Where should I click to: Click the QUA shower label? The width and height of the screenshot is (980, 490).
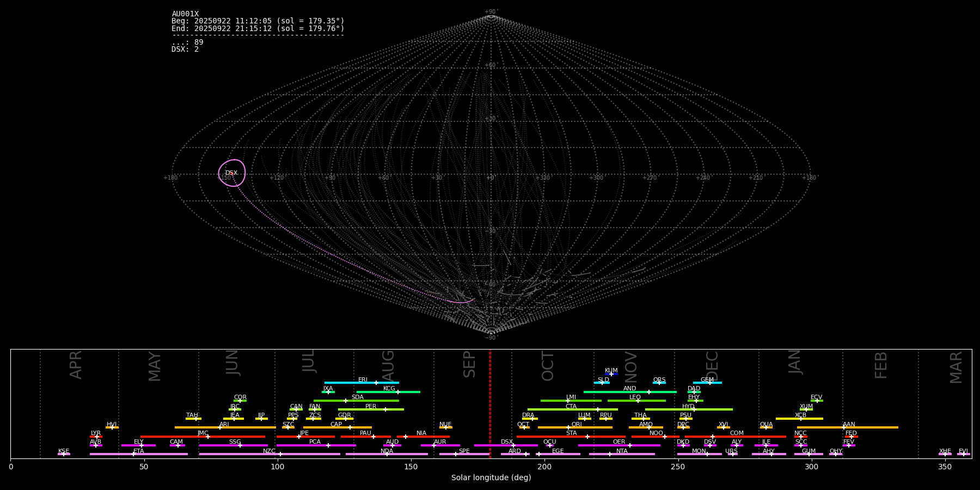click(766, 425)
